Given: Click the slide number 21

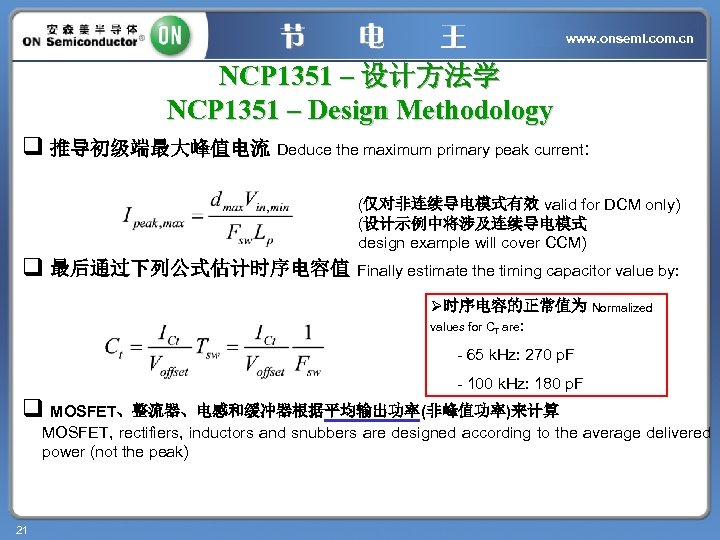Looking at the screenshot, I should point(22,530).
